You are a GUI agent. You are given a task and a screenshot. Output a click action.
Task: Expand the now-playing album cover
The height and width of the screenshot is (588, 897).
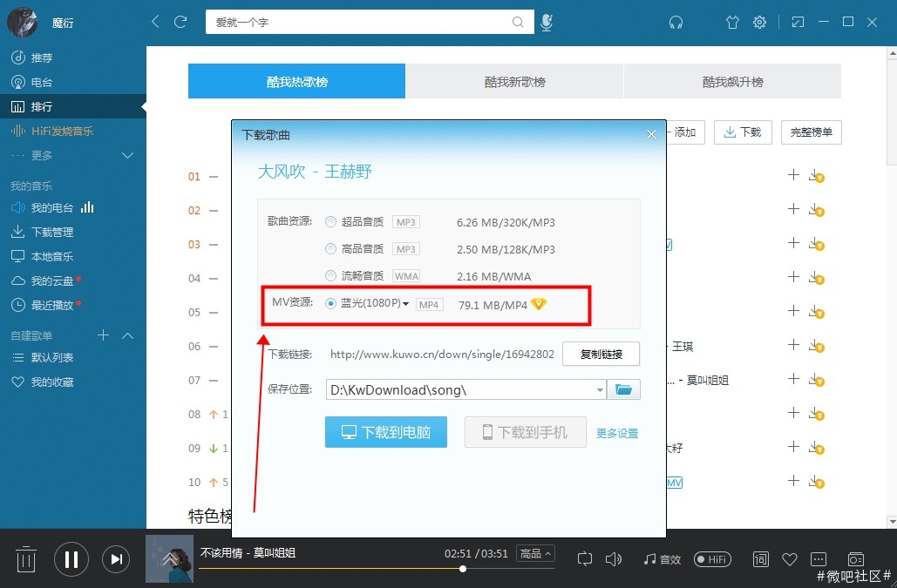coord(169,559)
